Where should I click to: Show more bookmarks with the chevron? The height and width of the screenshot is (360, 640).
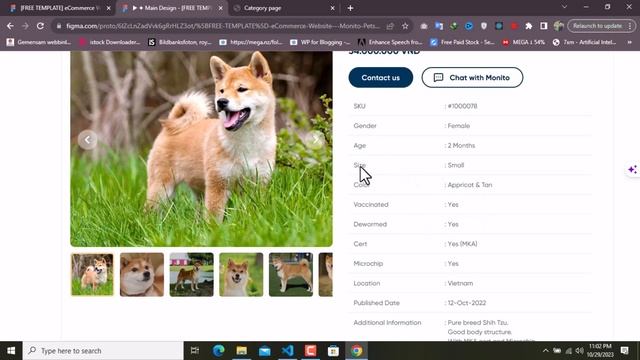click(x=630, y=42)
